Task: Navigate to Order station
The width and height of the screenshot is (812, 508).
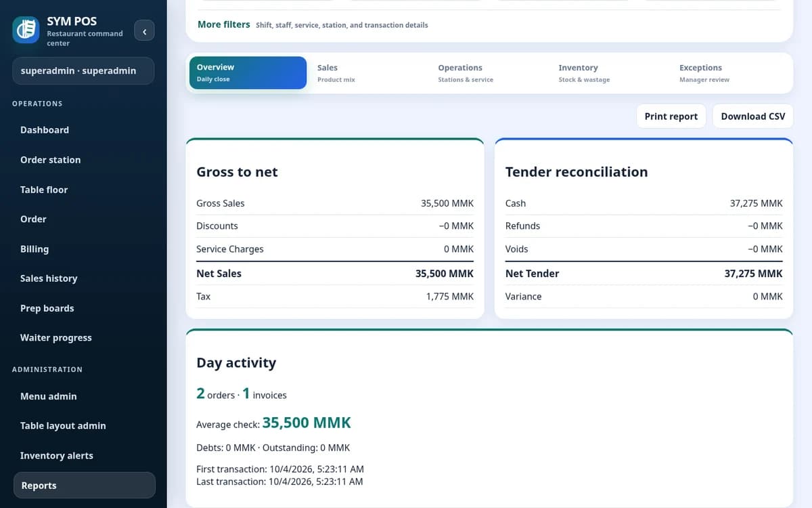Action: 84,160
